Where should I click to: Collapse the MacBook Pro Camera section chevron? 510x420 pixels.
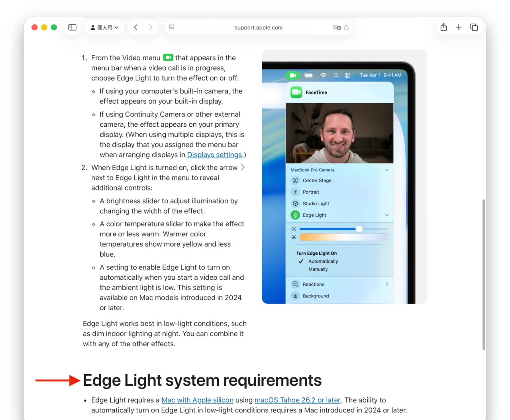386,170
